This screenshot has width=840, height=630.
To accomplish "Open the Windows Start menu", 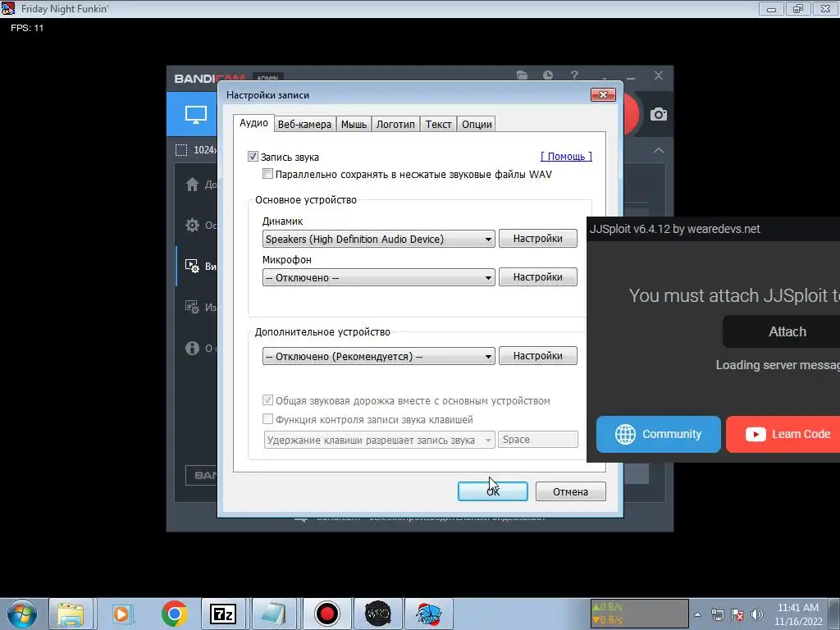I will tap(21, 614).
